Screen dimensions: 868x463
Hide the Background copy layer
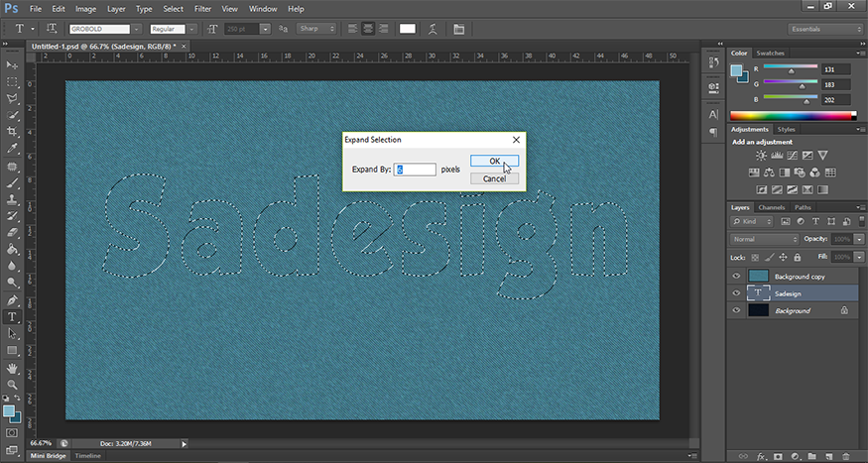click(736, 276)
